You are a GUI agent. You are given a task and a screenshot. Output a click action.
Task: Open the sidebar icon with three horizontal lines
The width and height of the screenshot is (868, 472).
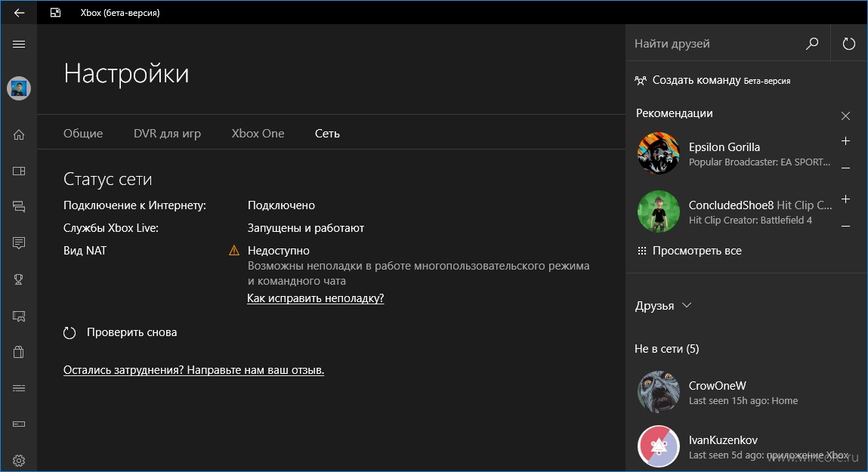coord(19,388)
